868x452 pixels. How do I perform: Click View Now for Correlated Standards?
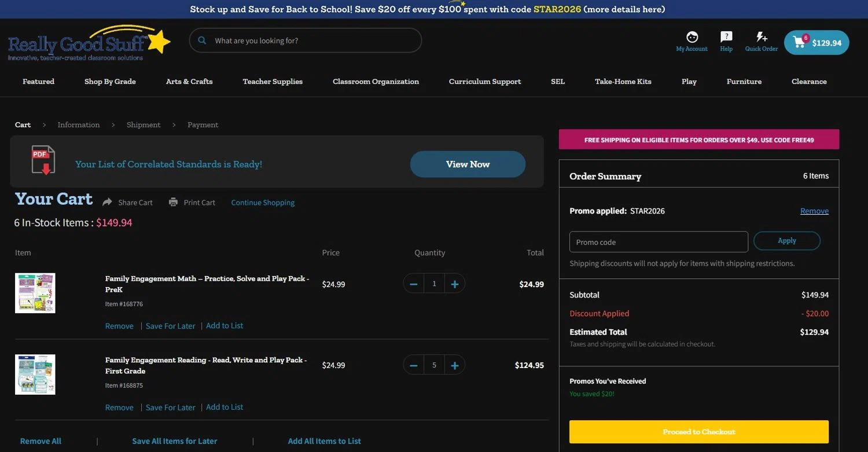(468, 164)
